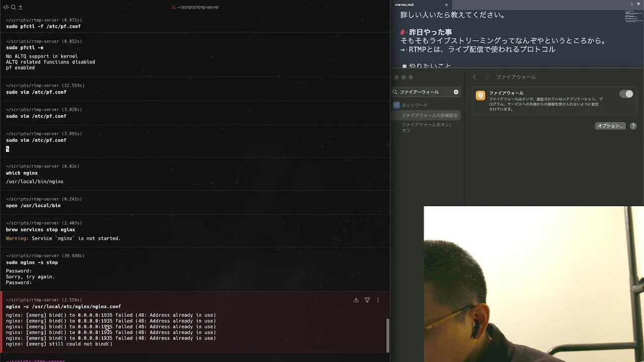The width and height of the screenshot is (644, 362).
Task: Click the 'brew services stop nginx' command
Action: coord(40,230)
